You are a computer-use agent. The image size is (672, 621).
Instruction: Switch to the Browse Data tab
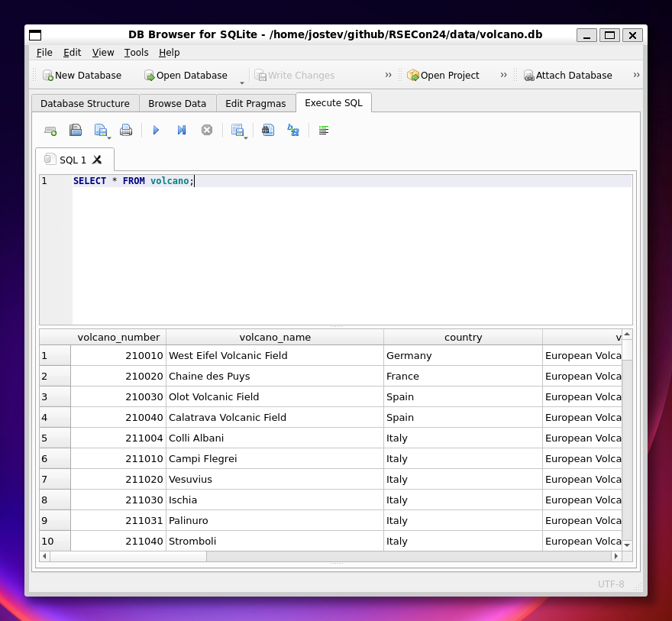pyautogui.click(x=177, y=104)
